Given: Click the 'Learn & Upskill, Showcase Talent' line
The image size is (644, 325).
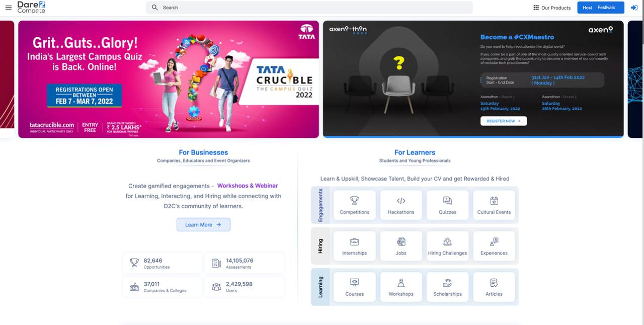Looking at the screenshot, I should (x=415, y=179).
